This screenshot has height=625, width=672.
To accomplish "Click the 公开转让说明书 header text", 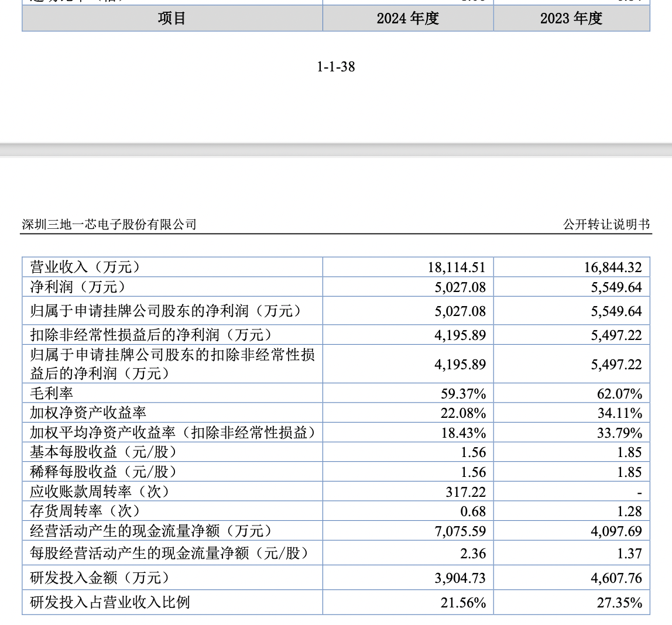I will point(606,224).
